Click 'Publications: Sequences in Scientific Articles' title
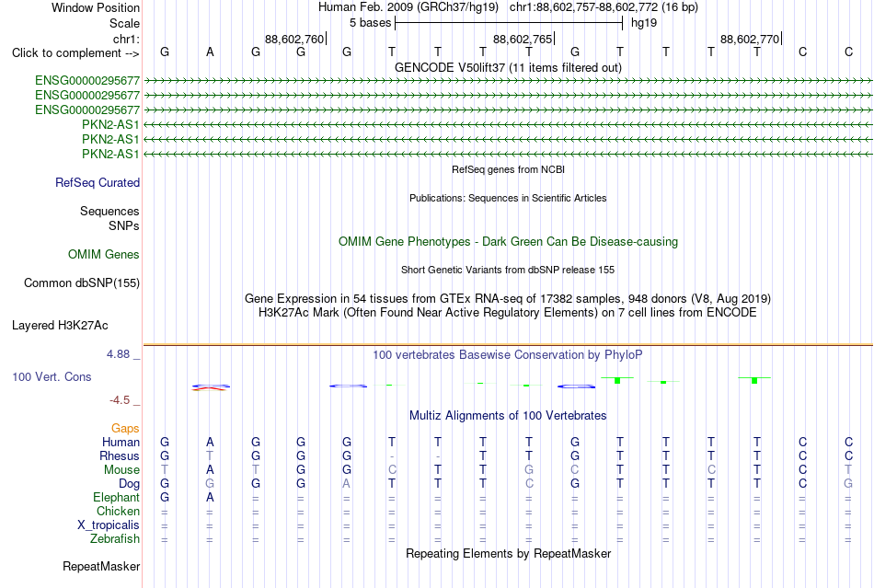This screenshot has height=588, width=874. click(x=508, y=198)
